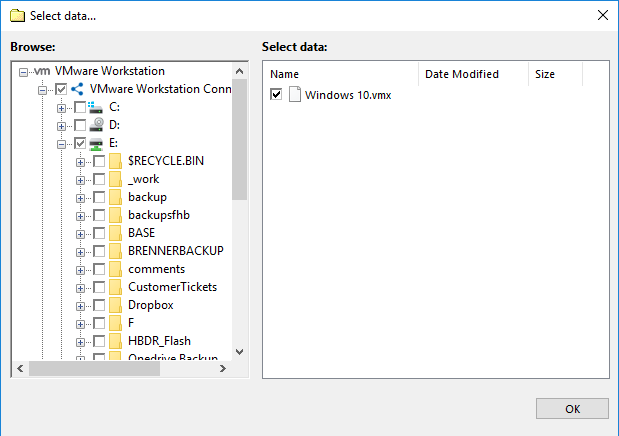619x436 pixels.
Task: Click the F folder icon
Action: pyautogui.click(x=115, y=323)
